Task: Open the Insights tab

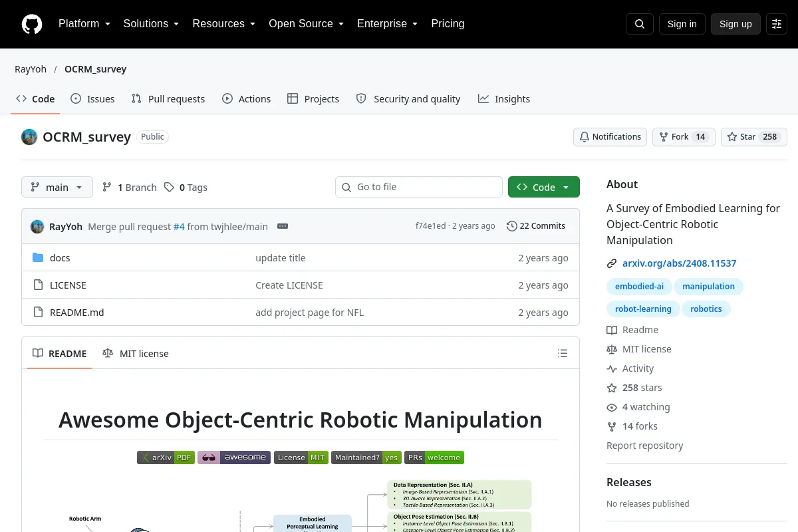Action: (504, 99)
